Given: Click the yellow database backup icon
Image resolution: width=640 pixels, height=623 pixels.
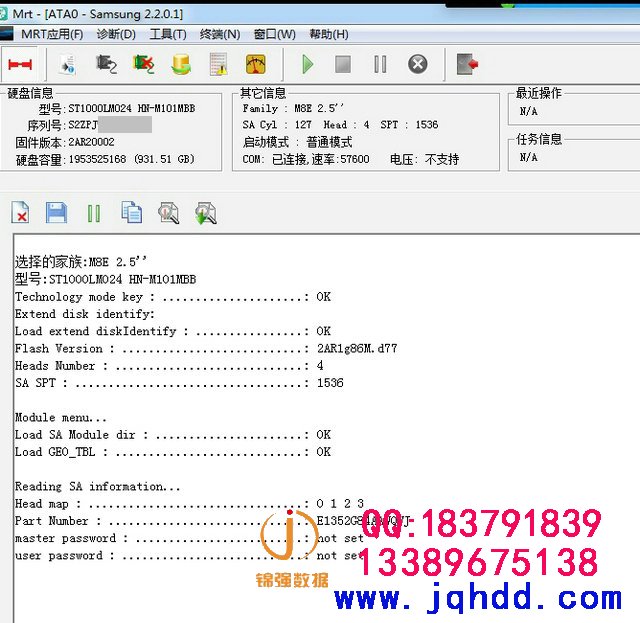Looking at the screenshot, I should [181, 65].
